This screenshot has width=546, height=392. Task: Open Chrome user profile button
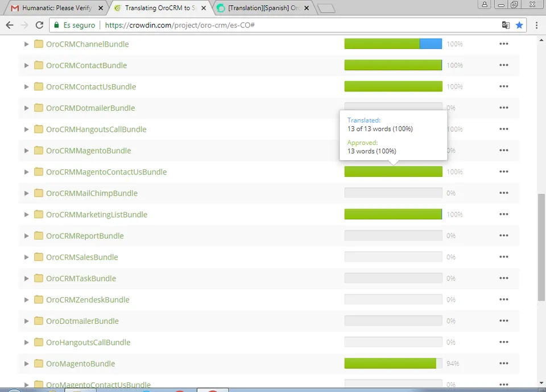click(485, 5)
